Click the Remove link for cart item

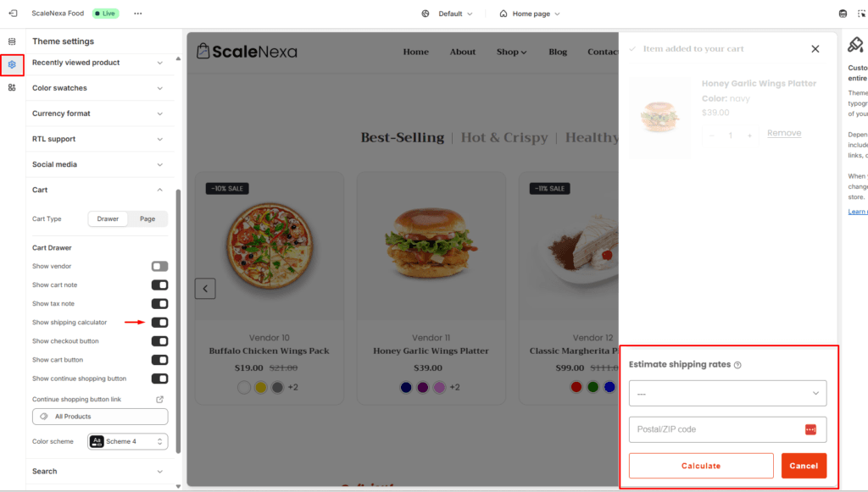click(x=784, y=133)
